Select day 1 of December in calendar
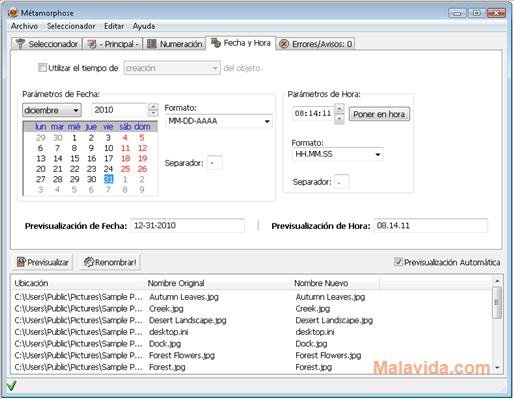 pyautogui.click(x=74, y=138)
